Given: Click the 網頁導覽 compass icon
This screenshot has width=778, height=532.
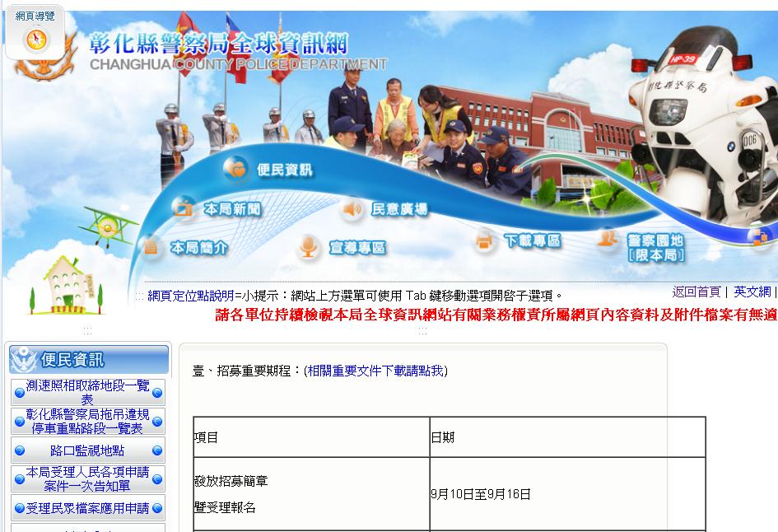Looking at the screenshot, I should [x=37, y=40].
